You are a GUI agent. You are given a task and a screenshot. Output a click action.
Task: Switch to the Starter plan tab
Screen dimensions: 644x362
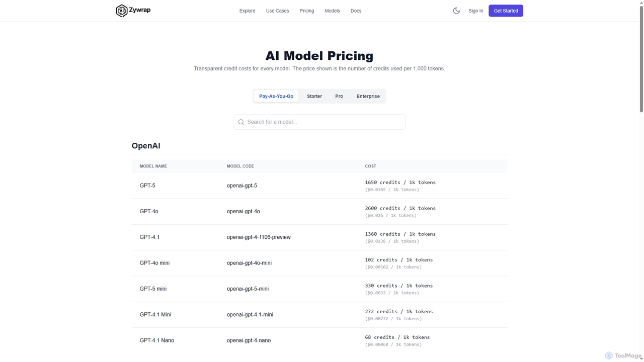[x=314, y=96]
